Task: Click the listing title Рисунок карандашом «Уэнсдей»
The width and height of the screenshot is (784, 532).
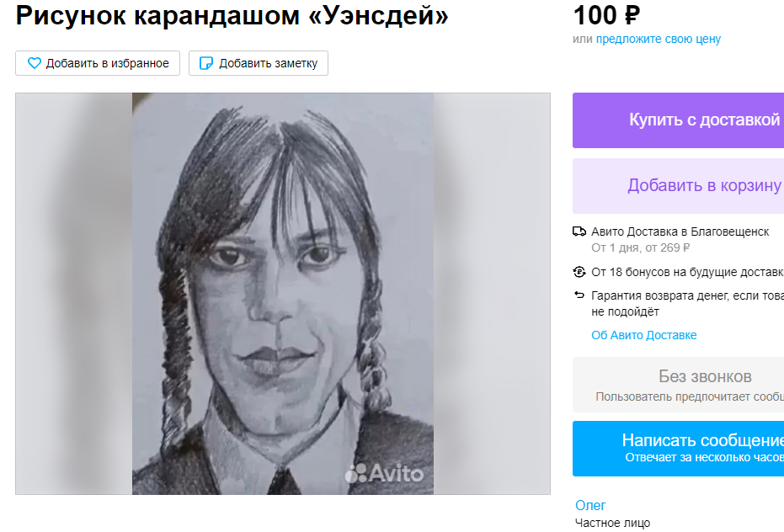Action: point(232,15)
